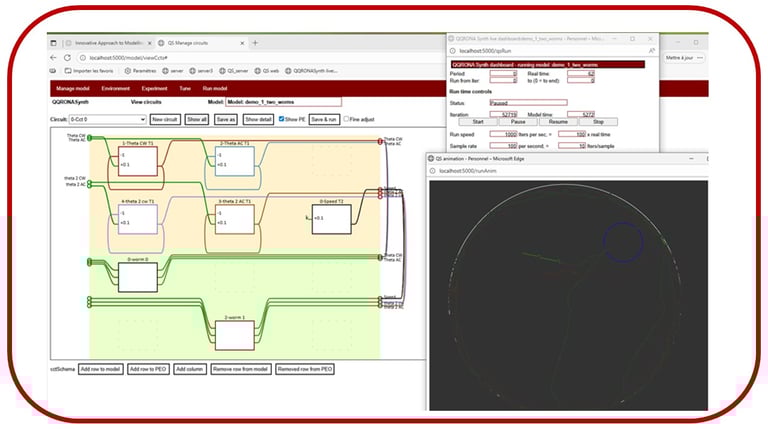768x429 pixels.
Task: Open the Manage model menu
Action: click(x=72, y=89)
